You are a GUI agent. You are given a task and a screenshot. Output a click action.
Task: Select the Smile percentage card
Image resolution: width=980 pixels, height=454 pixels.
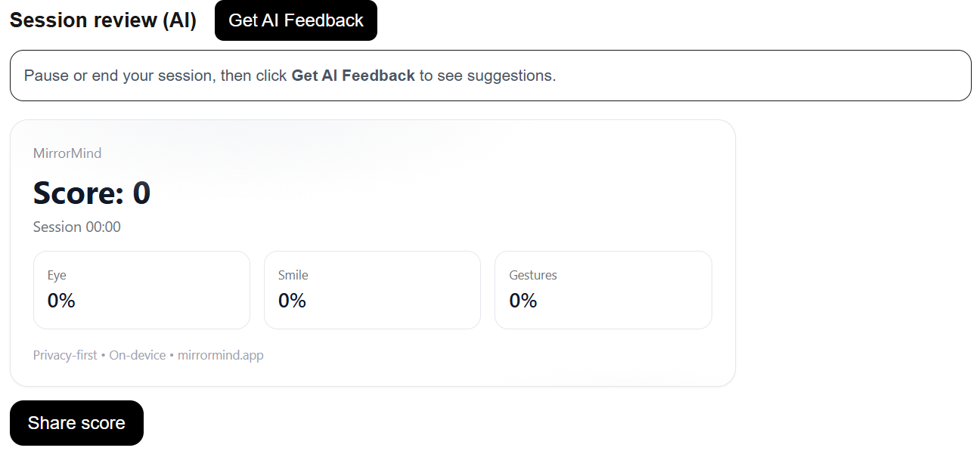(x=372, y=290)
